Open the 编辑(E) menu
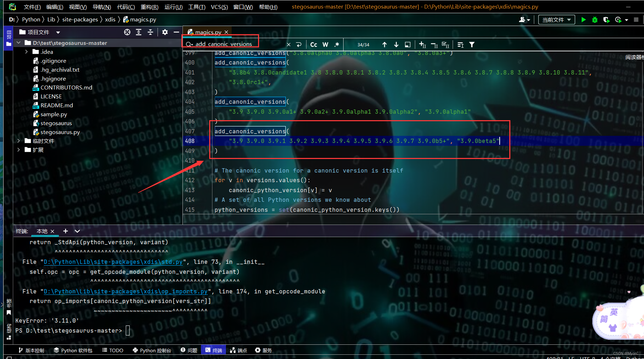 tap(55, 7)
